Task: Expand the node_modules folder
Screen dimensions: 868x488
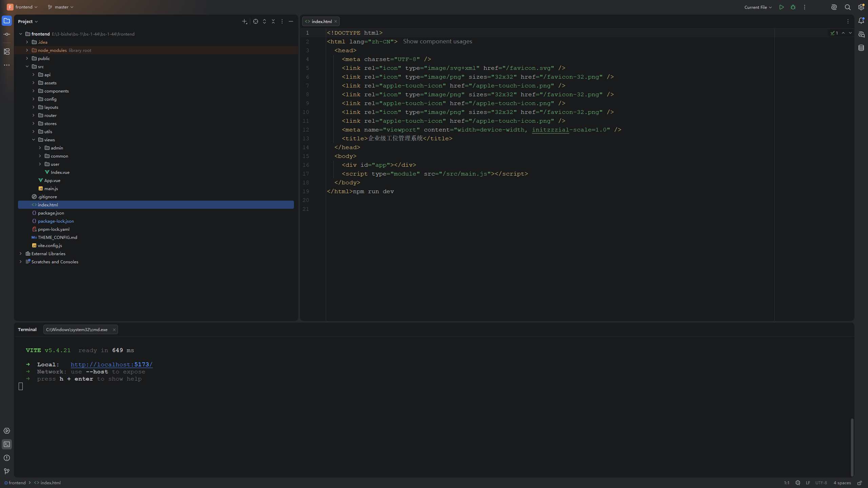Action: pyautogui.click(x=27, y=50)
